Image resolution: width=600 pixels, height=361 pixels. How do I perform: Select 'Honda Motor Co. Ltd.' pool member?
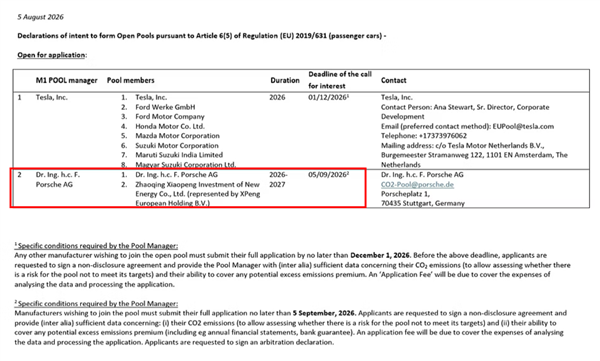click(x=170, y=126)
